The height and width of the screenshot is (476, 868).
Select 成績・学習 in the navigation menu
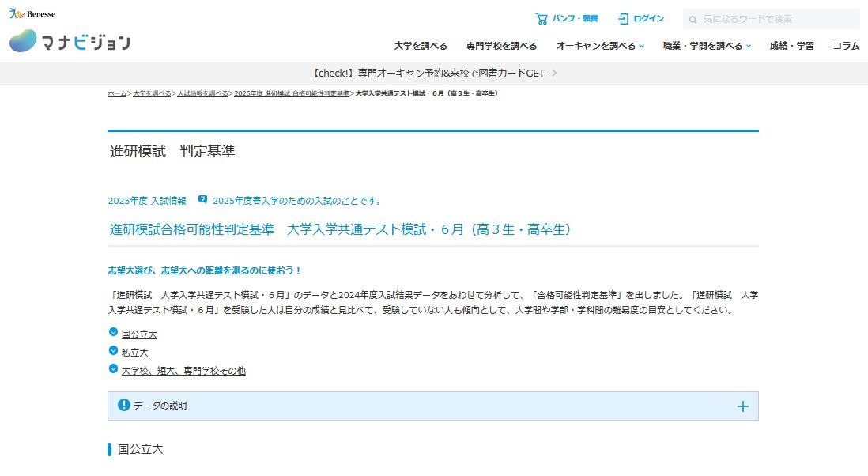pyautogui.click(x=791, y=46)
